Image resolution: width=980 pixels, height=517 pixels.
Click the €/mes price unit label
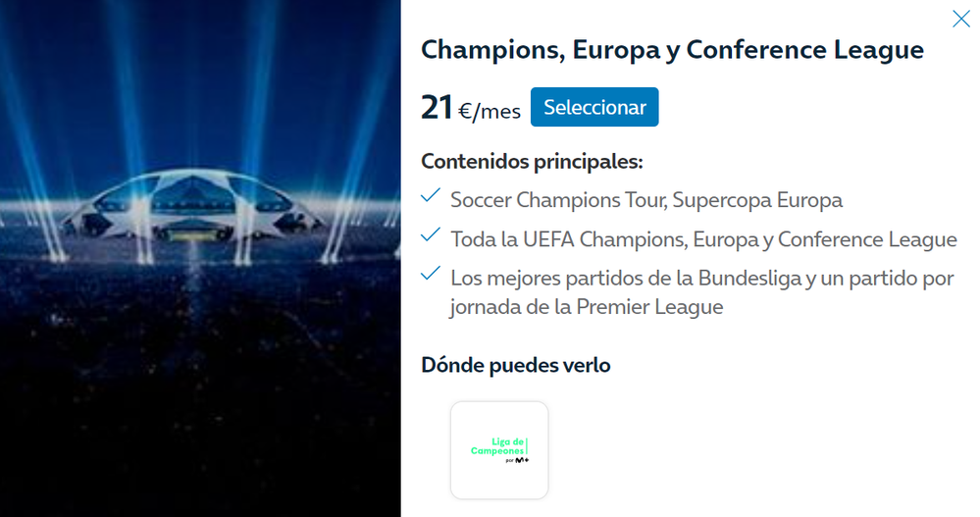coord(490,111)
